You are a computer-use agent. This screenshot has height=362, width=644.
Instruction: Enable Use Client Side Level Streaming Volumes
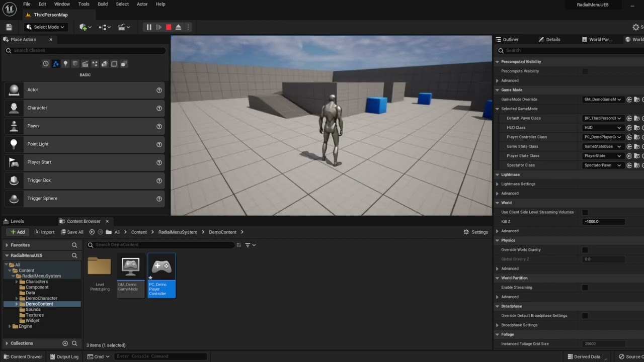(x=585, y=212)
